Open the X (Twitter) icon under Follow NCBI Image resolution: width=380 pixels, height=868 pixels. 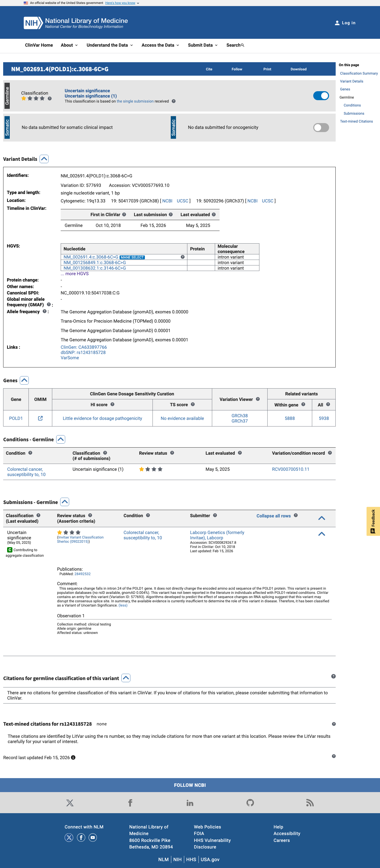[x=70, y=803]
